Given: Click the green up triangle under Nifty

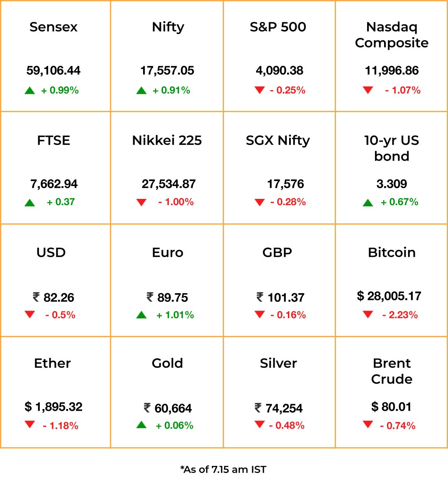Looking at the screenshot, I should 141,91.
